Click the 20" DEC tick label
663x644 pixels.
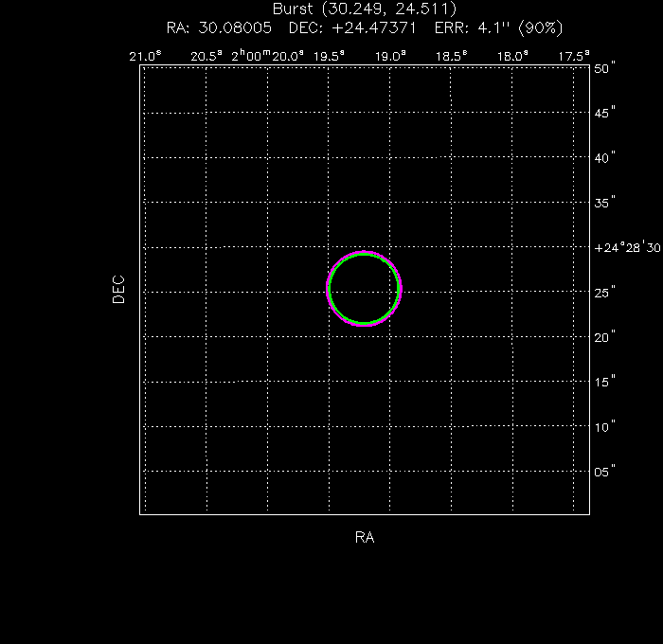pyautogui.click(x=604, y=337)
